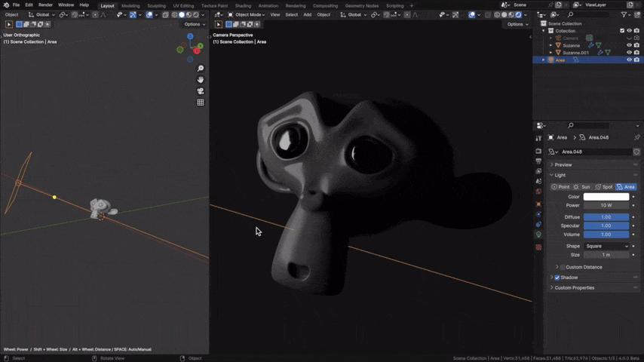Click left viewport pan hand icon

[x=201, y=80]
